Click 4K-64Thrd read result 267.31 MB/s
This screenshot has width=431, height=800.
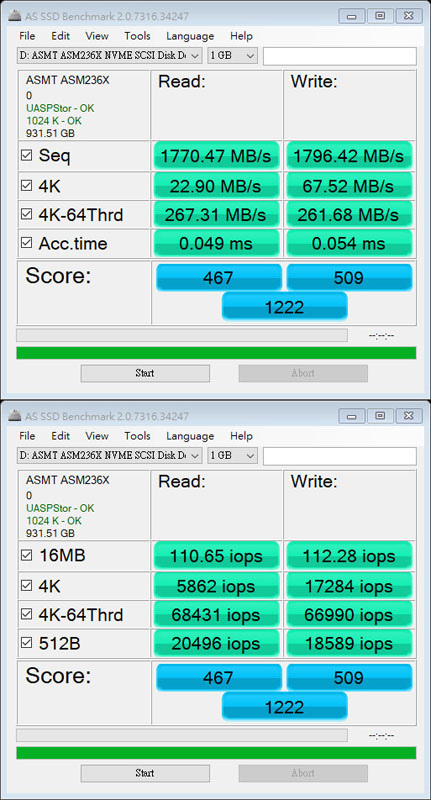pos(216,215)
